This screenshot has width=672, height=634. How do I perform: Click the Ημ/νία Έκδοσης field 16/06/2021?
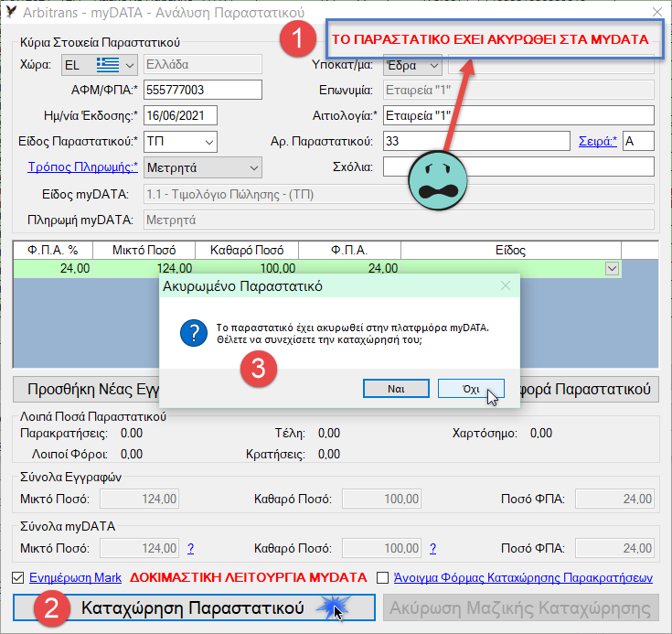[180, 115]
